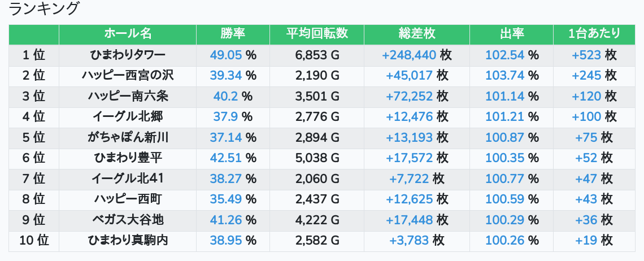The width and height of the screenshot is (644, 261).
Task: Click the ホール名 column header
Action: 128,34
